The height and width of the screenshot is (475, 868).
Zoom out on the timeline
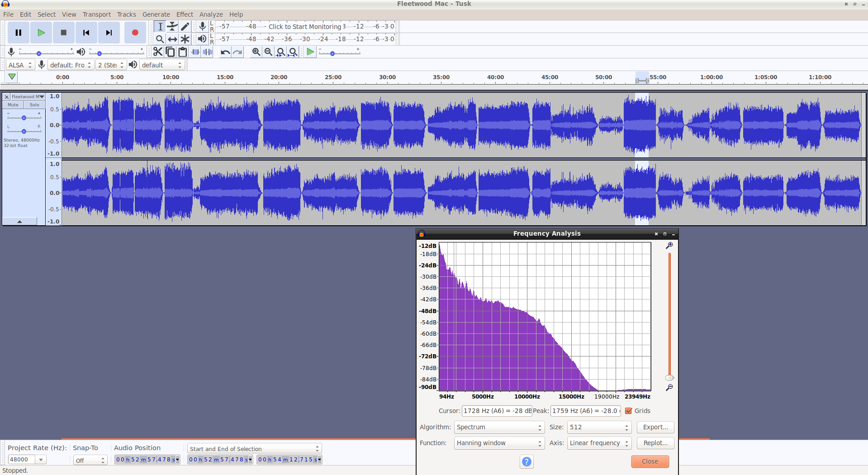268,52
